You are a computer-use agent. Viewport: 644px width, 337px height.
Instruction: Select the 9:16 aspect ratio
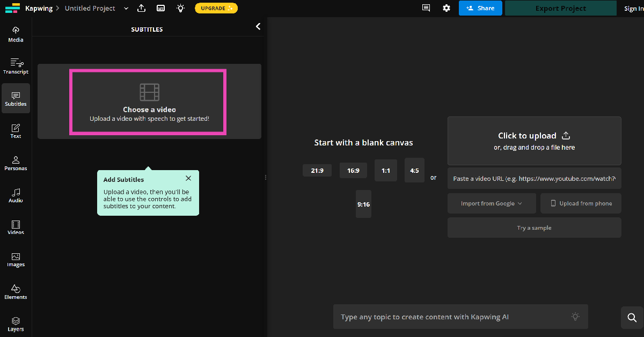[x=363, y=204]
